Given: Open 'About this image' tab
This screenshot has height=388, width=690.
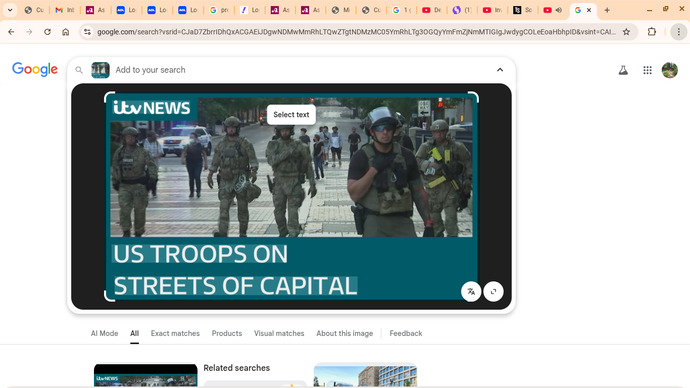Looking at the screenshot, I should tap(345, 333).
